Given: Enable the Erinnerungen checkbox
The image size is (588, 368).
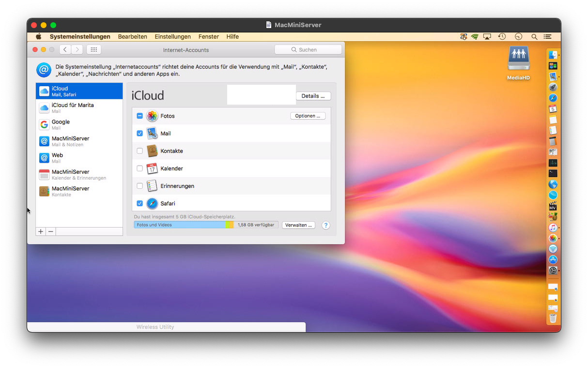Looking at the screenshot, I should (x=139, y=186).
